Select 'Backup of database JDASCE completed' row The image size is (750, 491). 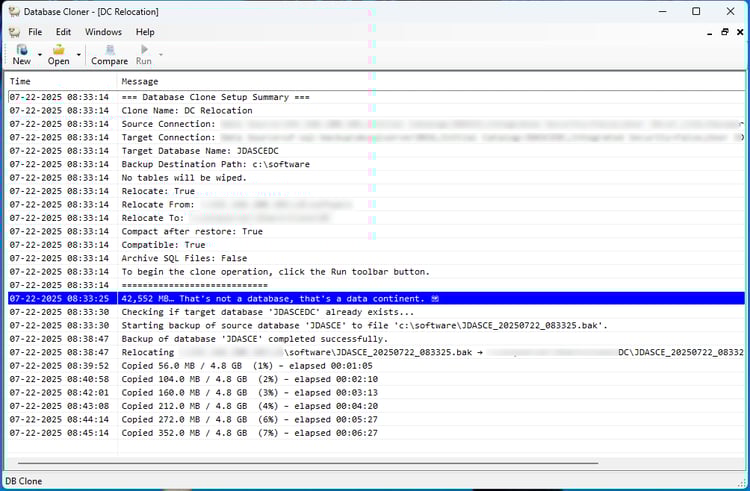376,339
